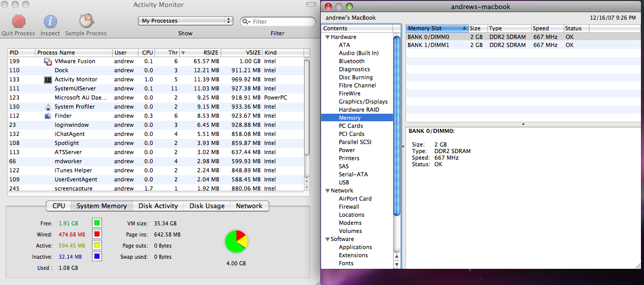Open the Disk Usage tab
The height and width of the screenshot is (285, 644).
point(207,206)
